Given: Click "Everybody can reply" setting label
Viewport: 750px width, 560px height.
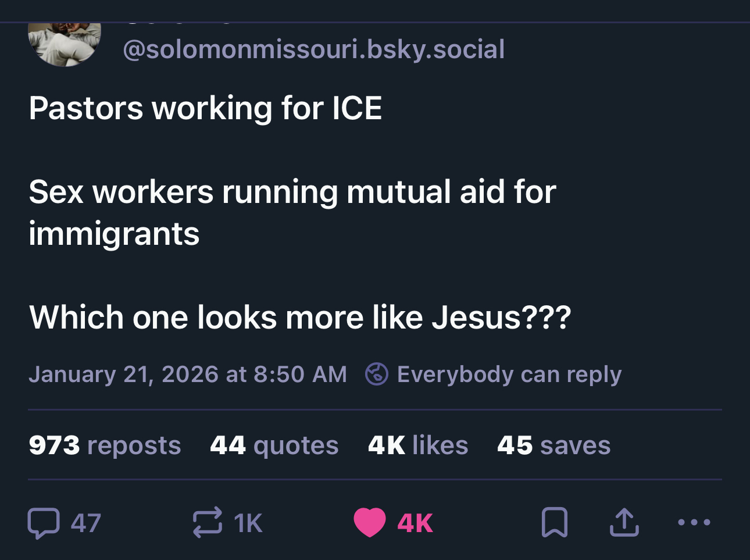Looking at the screenshot, I should click(x=509, y=374).
